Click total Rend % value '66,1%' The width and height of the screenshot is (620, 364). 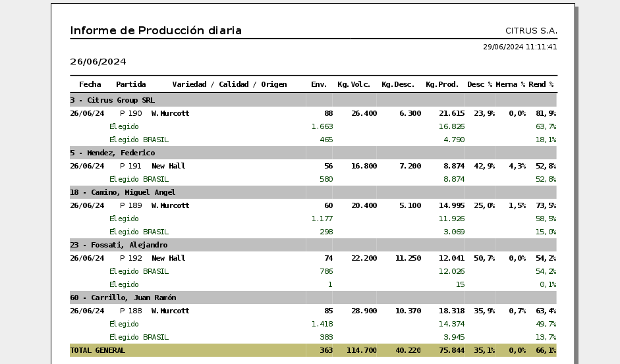tap(546, 350)
